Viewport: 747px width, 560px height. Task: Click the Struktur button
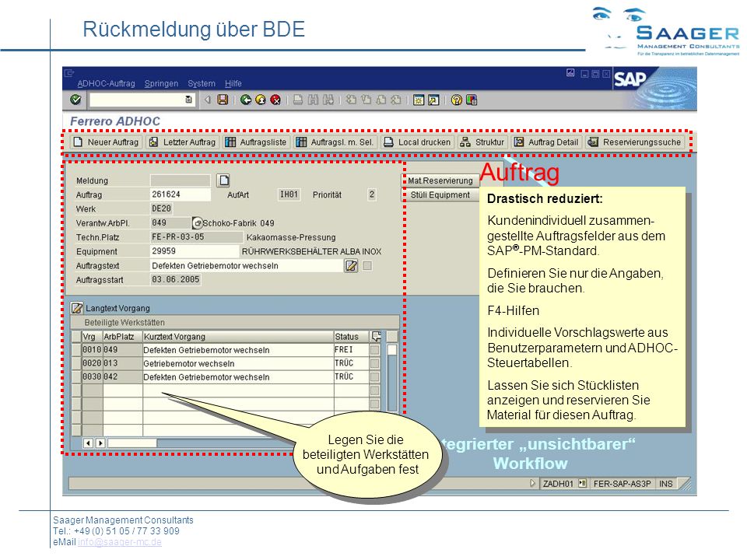[482, 142]
